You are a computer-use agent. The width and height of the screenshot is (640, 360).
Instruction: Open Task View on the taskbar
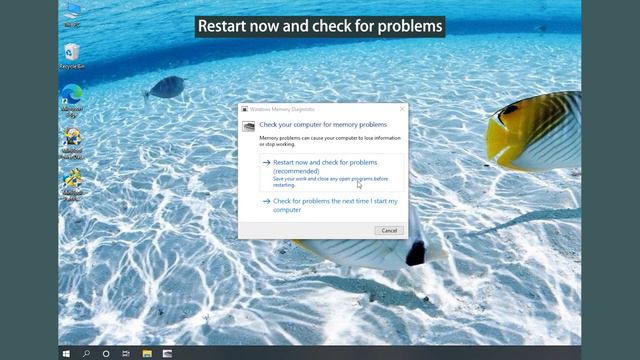coord(126,353)
